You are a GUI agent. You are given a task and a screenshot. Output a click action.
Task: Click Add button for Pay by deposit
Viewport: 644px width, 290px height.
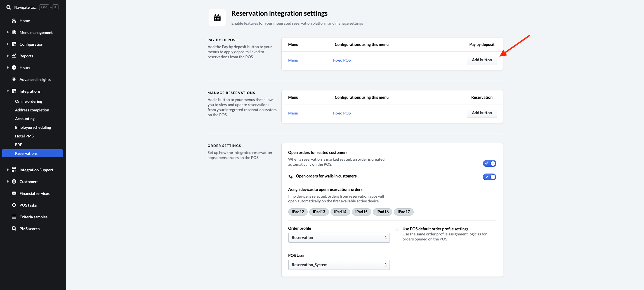pyautogui.click(x=482, y=60)
